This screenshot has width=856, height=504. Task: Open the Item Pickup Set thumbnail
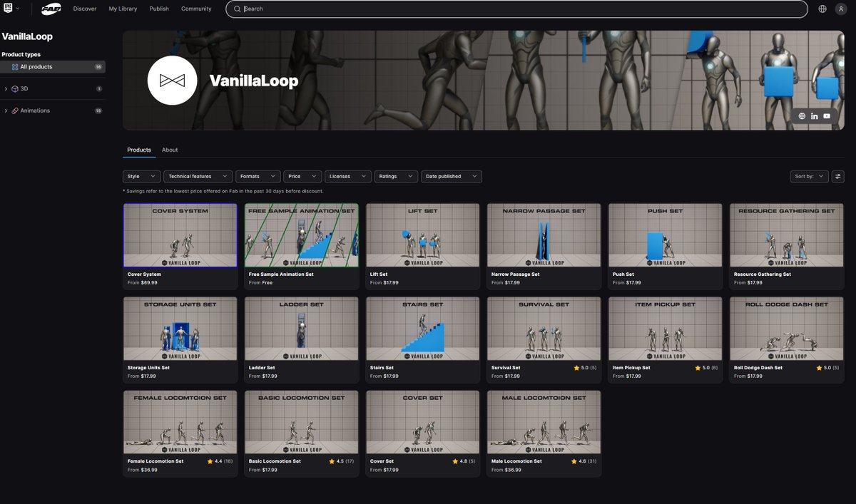[665, 329]
